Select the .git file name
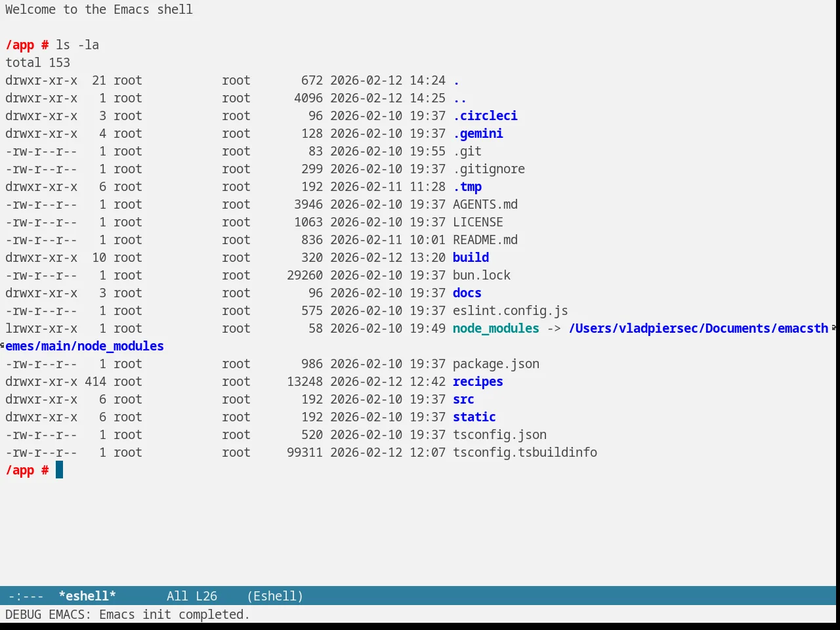Image resolution: width=840 pixels, height=630 pixels. tap(467, 152)
